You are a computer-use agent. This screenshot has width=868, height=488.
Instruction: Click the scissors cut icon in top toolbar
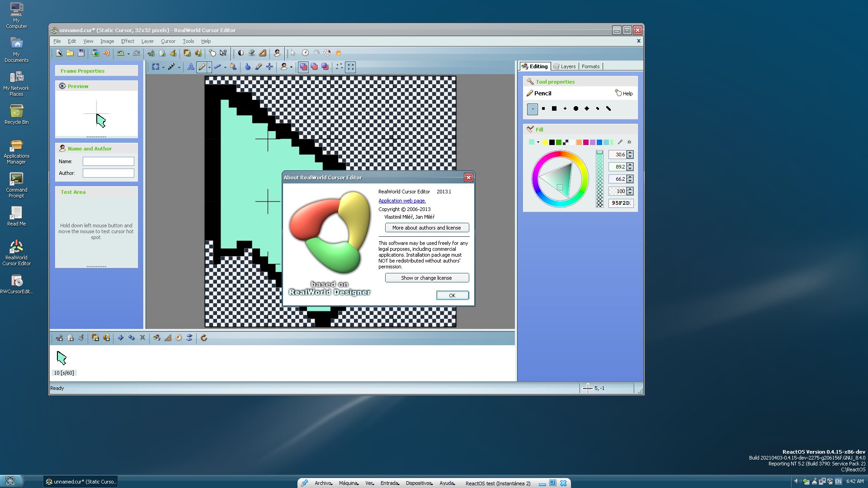point(151,53)
